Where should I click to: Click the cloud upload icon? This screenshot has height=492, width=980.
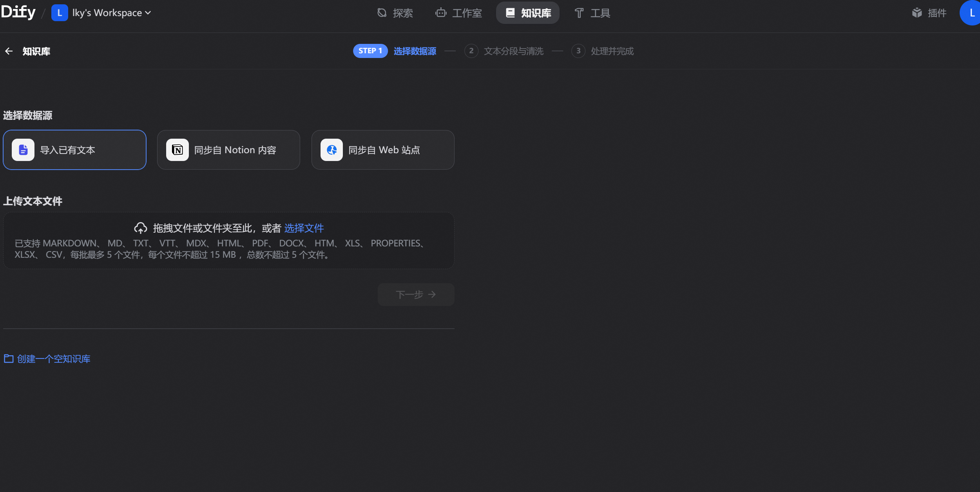[x=140, y=228]
